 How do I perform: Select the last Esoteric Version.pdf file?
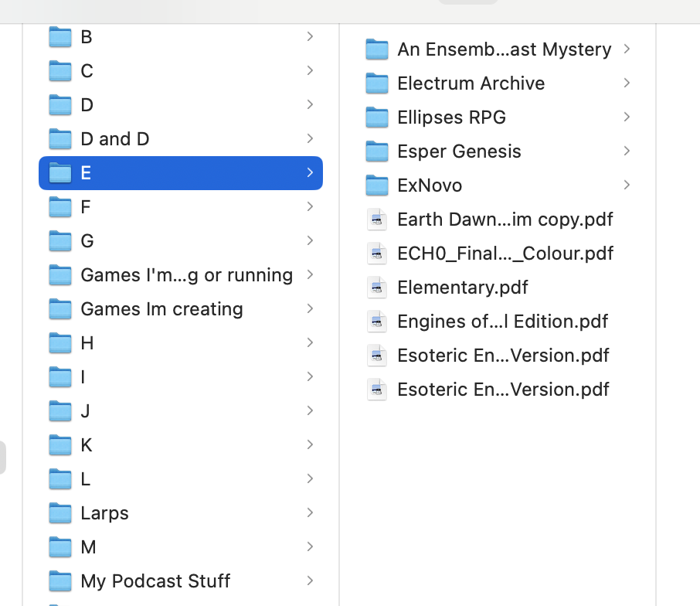point(503,390)
